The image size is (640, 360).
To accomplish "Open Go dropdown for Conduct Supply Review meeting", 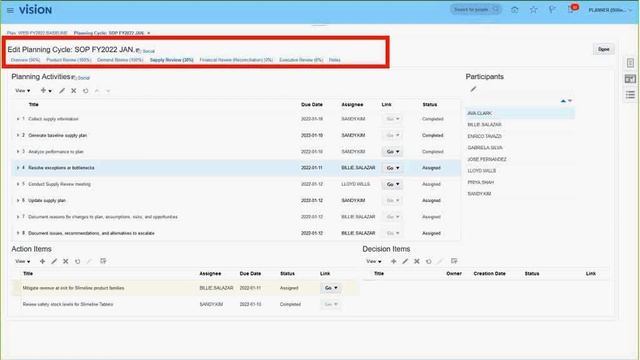I will [393, 184].
